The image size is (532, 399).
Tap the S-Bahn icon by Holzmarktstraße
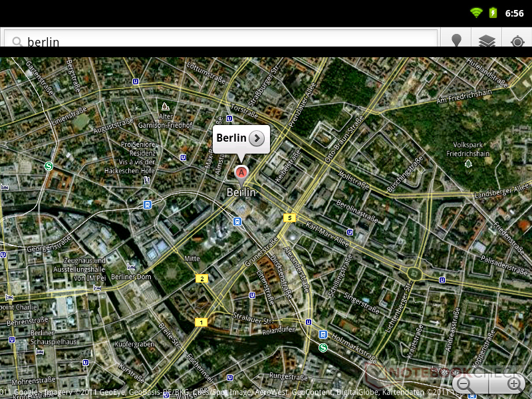[x=323, y=348]
